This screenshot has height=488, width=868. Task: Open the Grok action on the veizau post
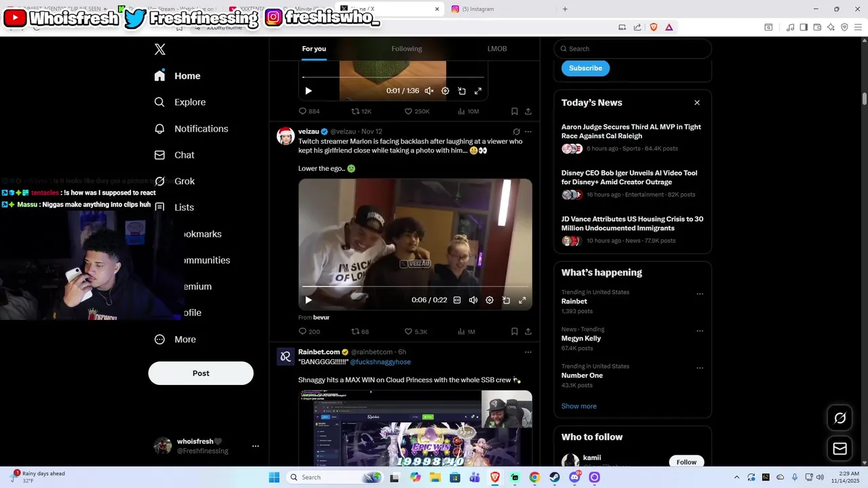coord(516,131)
